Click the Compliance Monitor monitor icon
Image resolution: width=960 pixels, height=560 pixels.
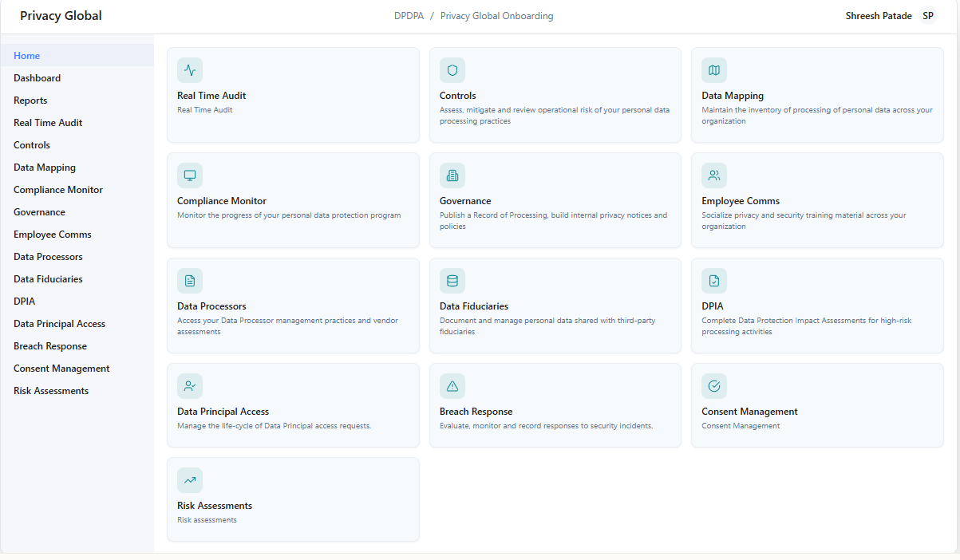190,175
